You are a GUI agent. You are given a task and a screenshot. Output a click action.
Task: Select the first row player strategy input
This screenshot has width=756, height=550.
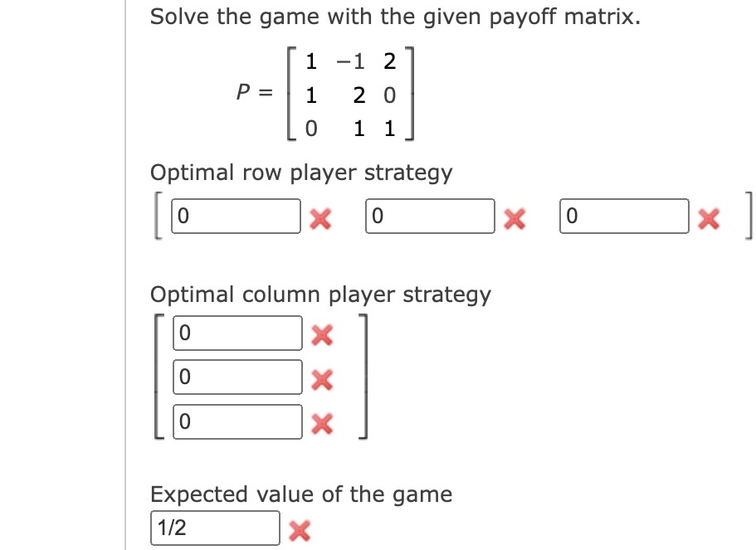pyautogui.click(x=237, y=216)
